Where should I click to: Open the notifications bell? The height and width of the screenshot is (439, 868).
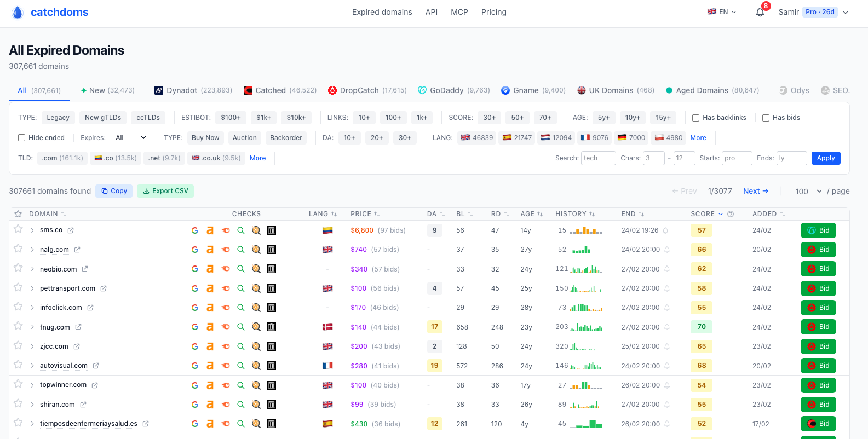[760, 12]
